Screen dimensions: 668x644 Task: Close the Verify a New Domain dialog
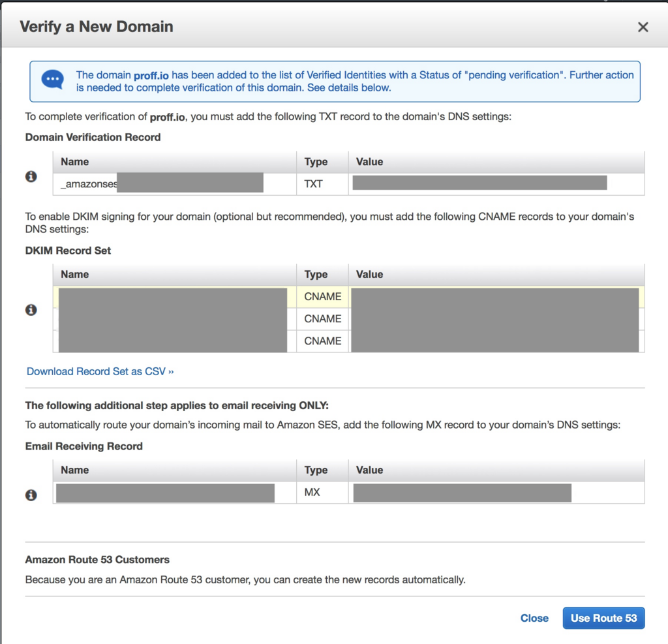[643, 27]
